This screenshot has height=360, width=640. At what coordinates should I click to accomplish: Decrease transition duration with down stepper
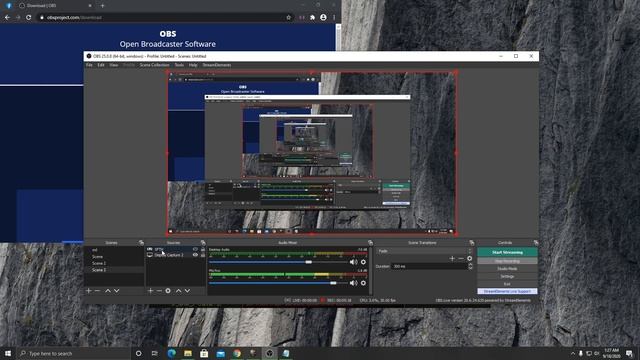(470, 268)
